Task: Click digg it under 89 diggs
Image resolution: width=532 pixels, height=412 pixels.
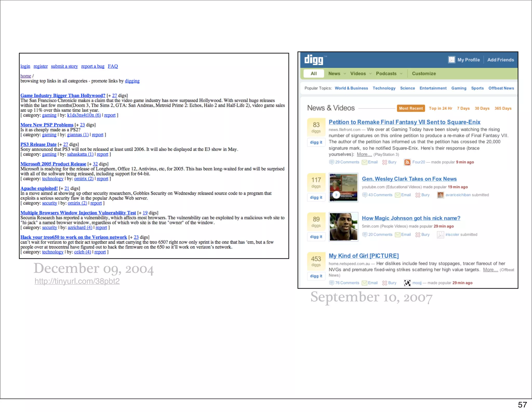Action: coord(316,237)
